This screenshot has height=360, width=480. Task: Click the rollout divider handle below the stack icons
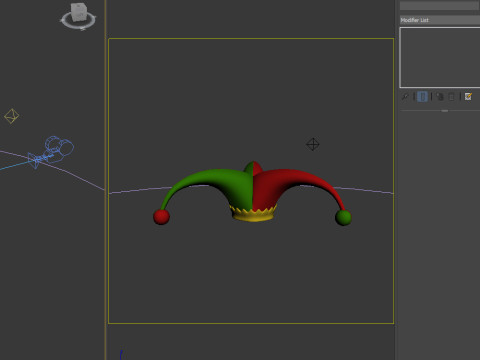(x=445, y=111)
